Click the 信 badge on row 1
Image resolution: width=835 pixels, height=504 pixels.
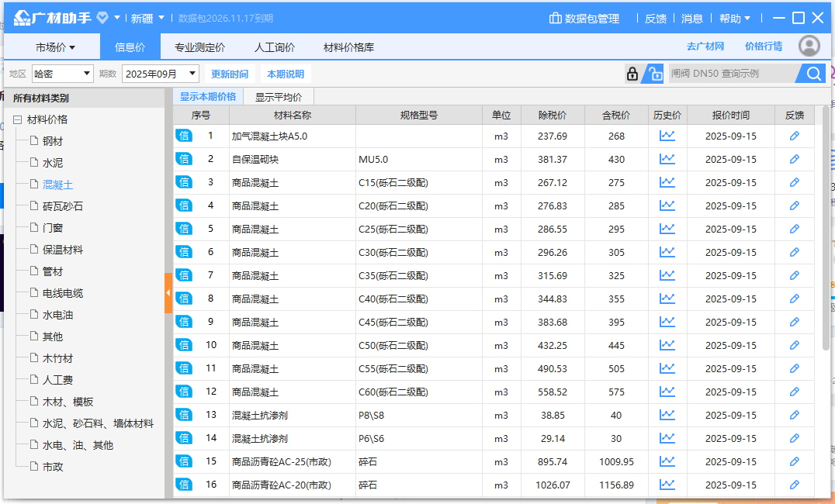(x=184, y=136)
